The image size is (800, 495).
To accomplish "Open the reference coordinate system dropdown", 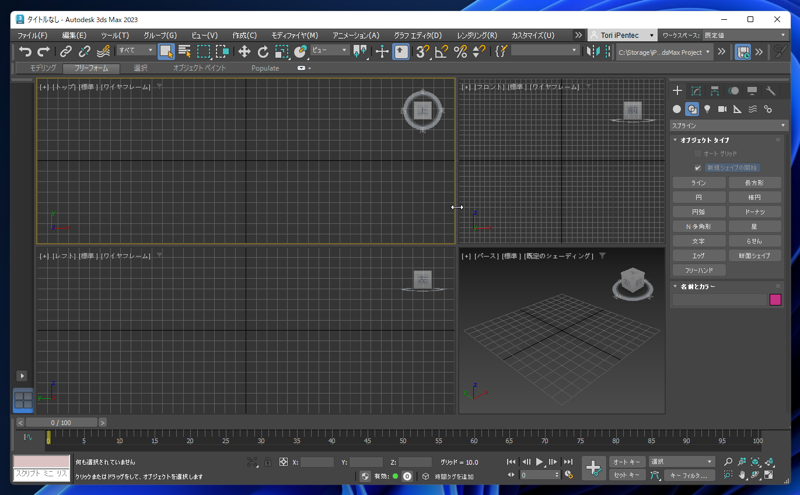I will (x=330, y=50).
